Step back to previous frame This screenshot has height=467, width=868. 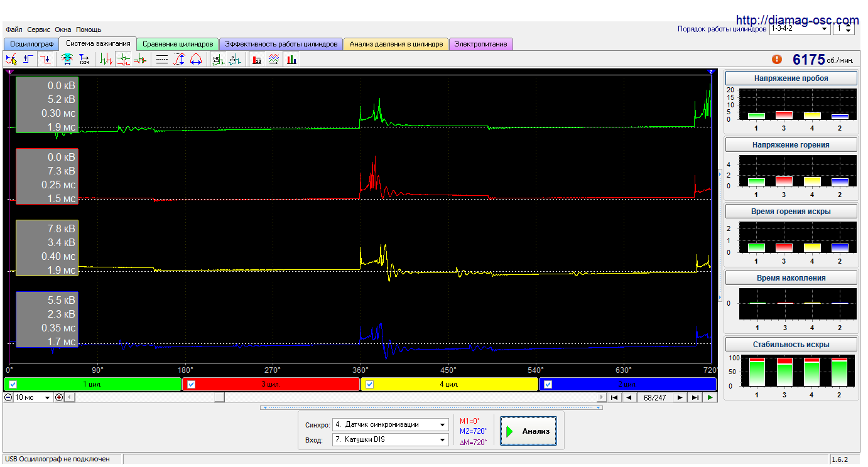pos(629,397)
